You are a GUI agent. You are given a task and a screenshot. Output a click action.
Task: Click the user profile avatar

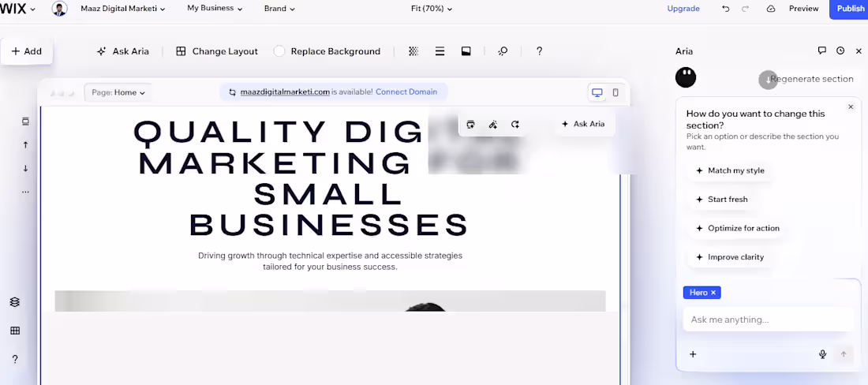point(59,9)
